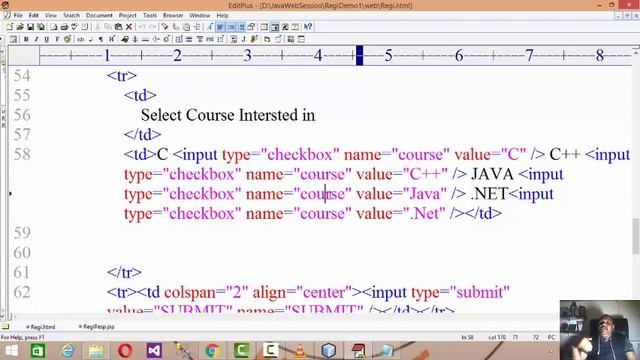The image size is (640, 360).
Task: Apply Bold tag from HTML toolbar
Action: 26,39
